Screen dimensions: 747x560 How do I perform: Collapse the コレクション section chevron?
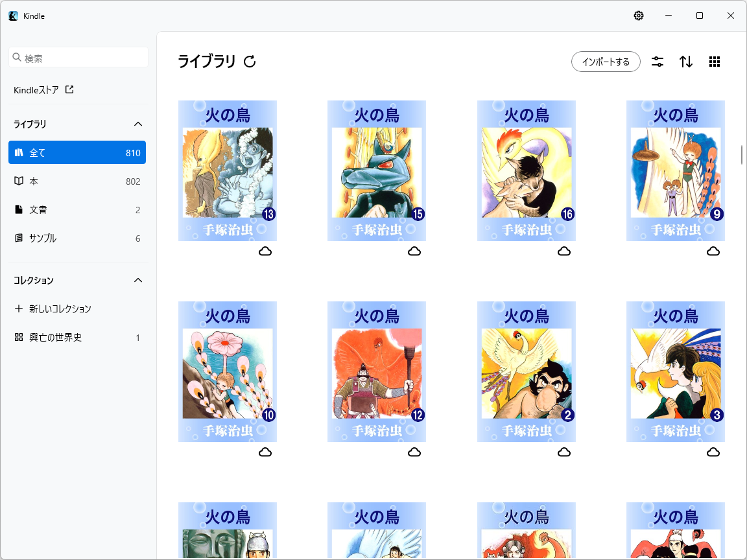coord(138,281)
